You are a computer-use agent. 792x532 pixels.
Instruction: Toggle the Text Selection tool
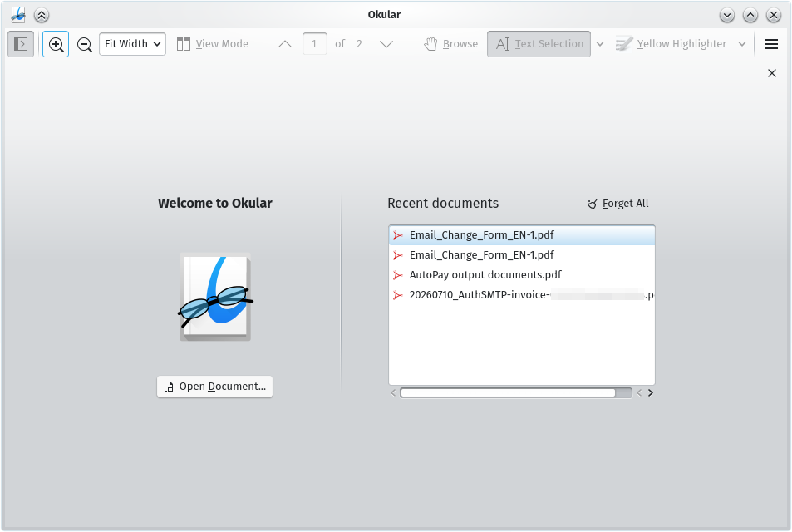[539, 44]
